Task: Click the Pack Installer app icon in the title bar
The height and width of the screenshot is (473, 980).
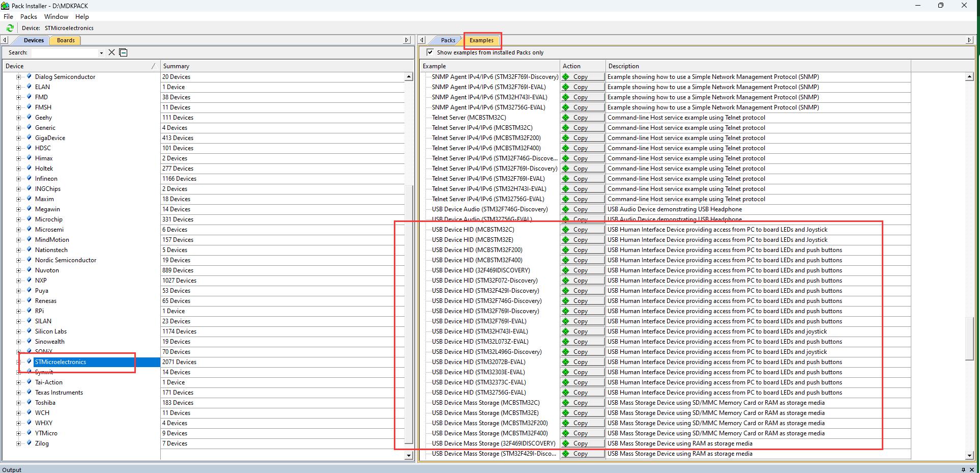Action: (x=5, y=6)
